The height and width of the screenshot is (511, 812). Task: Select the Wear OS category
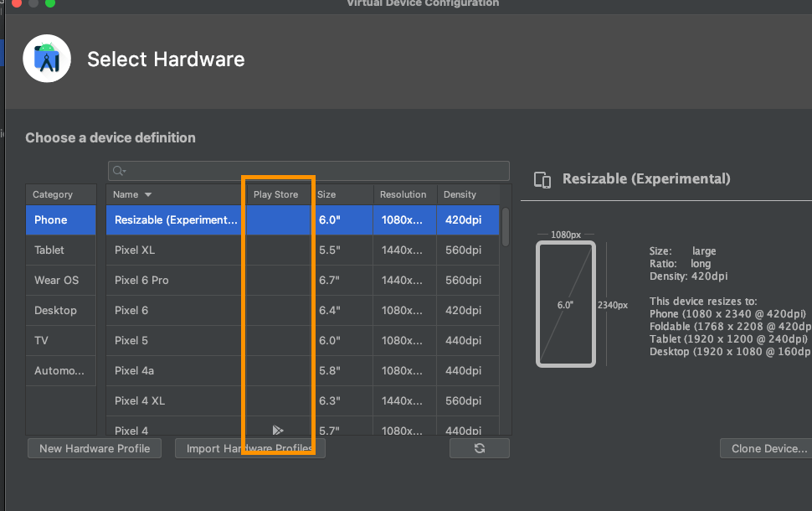click(61, 280)
